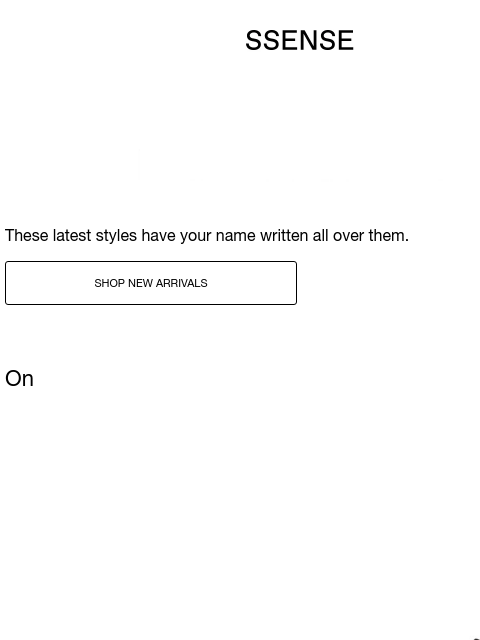Click the final 'E' of the SSENSE wordmark
480x640 pixels.
coord(345,40)
